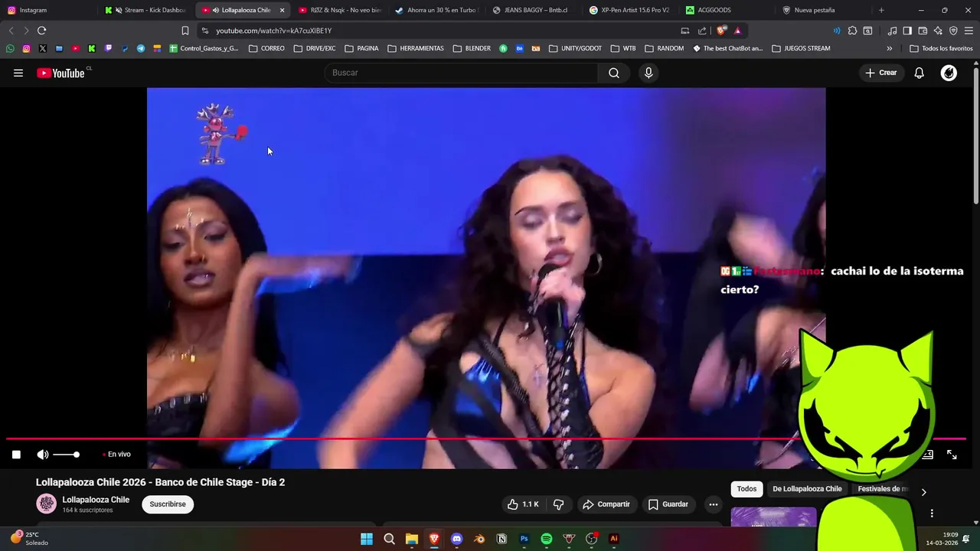Open the UNITY/GODOT bookmarks folder
The width and height of the screenshot is (980, 551).
[x=575, y=48]
